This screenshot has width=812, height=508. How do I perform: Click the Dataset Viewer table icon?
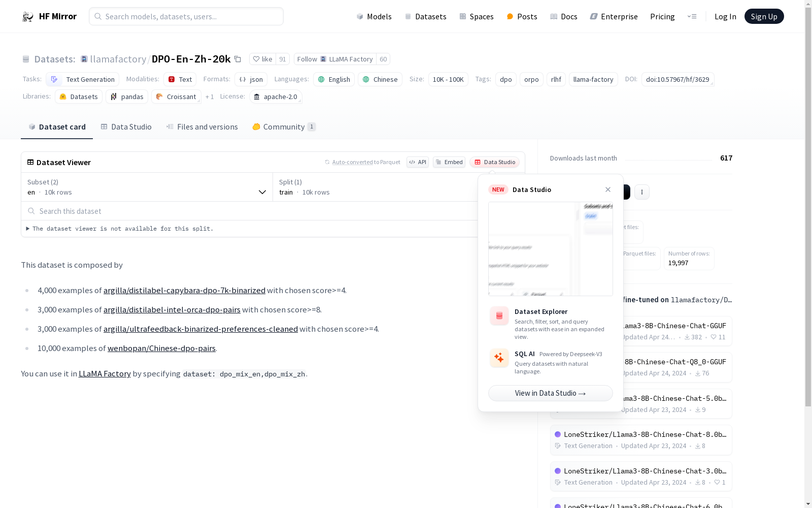(x=30, y=162)
